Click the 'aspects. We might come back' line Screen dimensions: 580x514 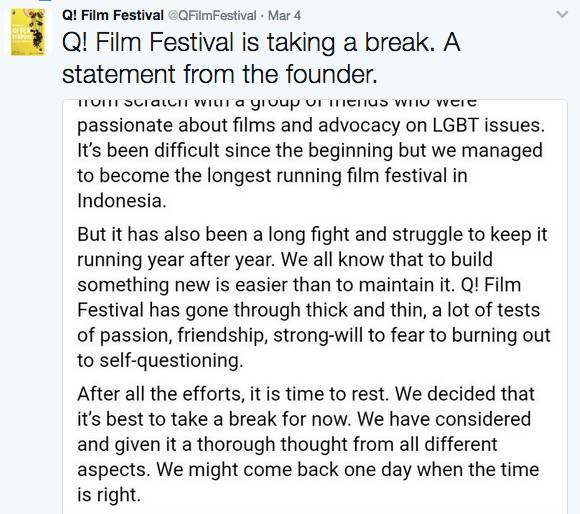[308, 470]
